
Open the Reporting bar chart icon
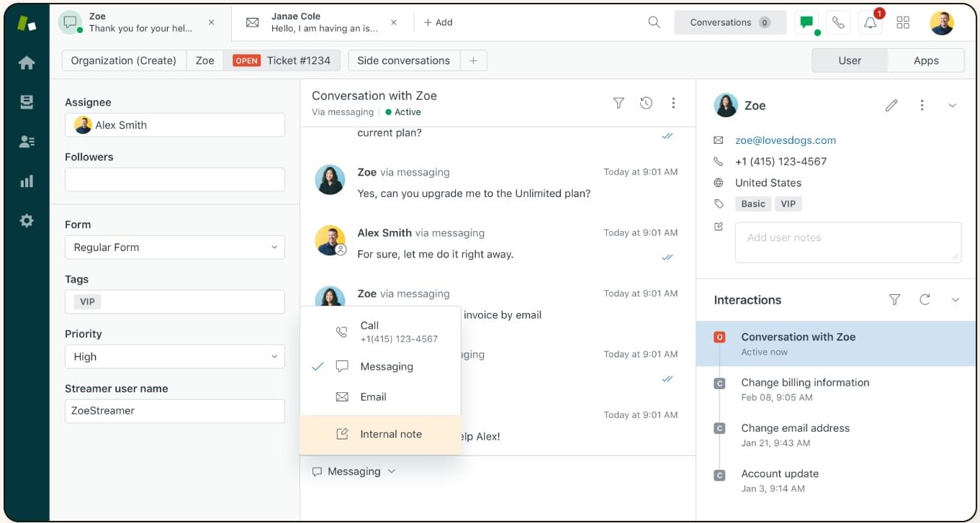27,181
